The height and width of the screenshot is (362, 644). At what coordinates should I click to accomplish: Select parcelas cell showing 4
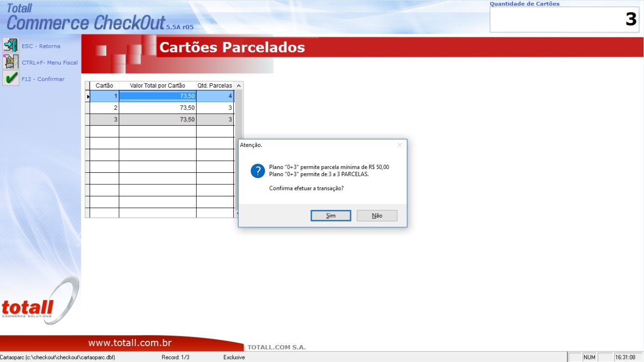click(215, 96)
